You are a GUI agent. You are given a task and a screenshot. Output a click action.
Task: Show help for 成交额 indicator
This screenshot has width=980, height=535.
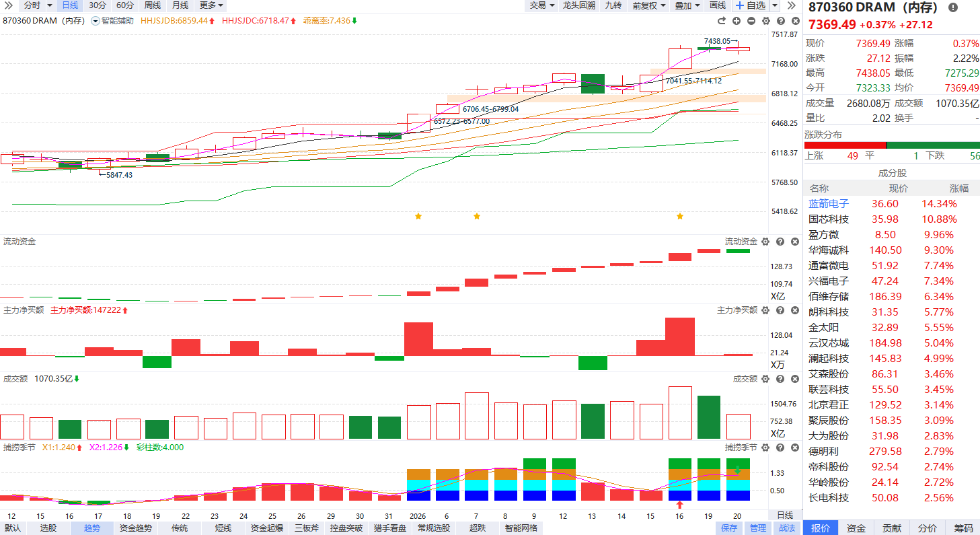(x=780, y=379)
